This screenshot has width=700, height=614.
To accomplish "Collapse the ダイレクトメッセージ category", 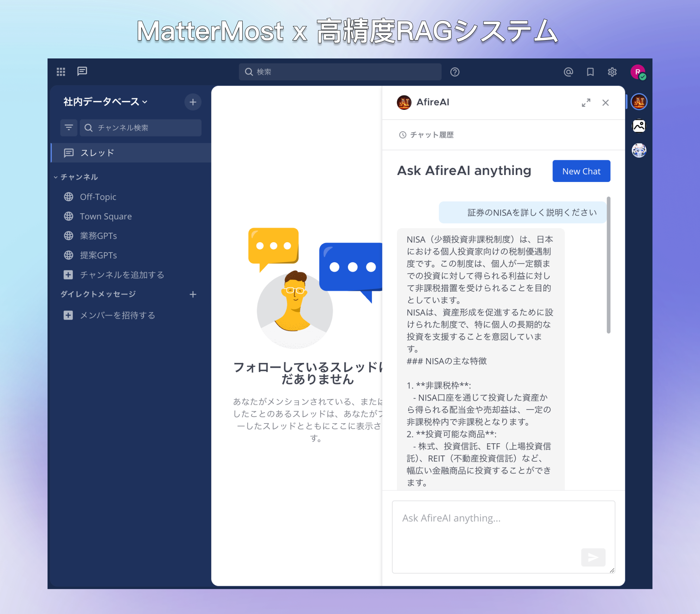I will tap(98, 294).
